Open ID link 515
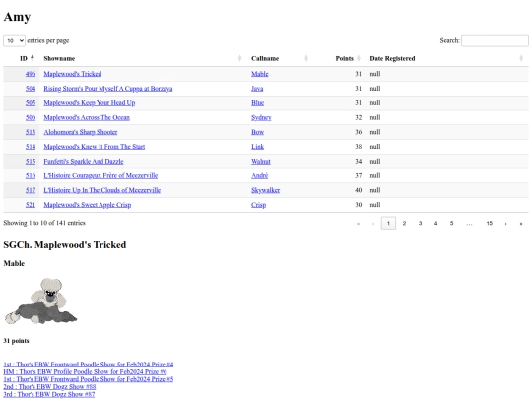 point(31,162)
